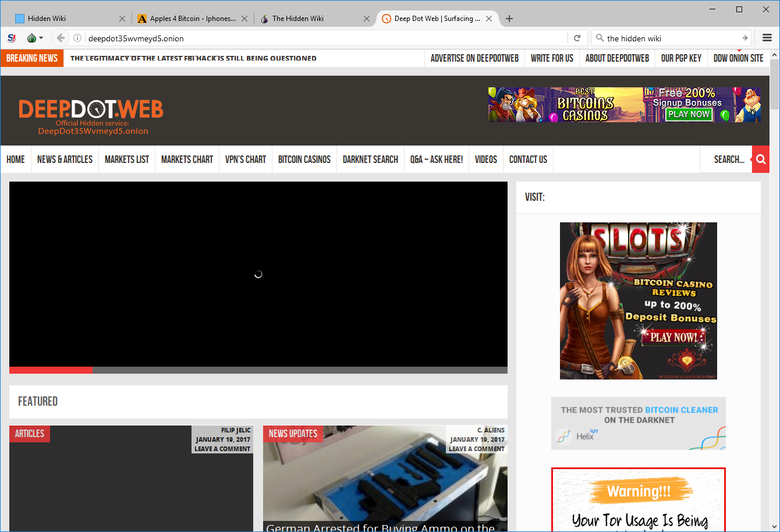Click the breaking news FBI hack headline

coord(193,58)
